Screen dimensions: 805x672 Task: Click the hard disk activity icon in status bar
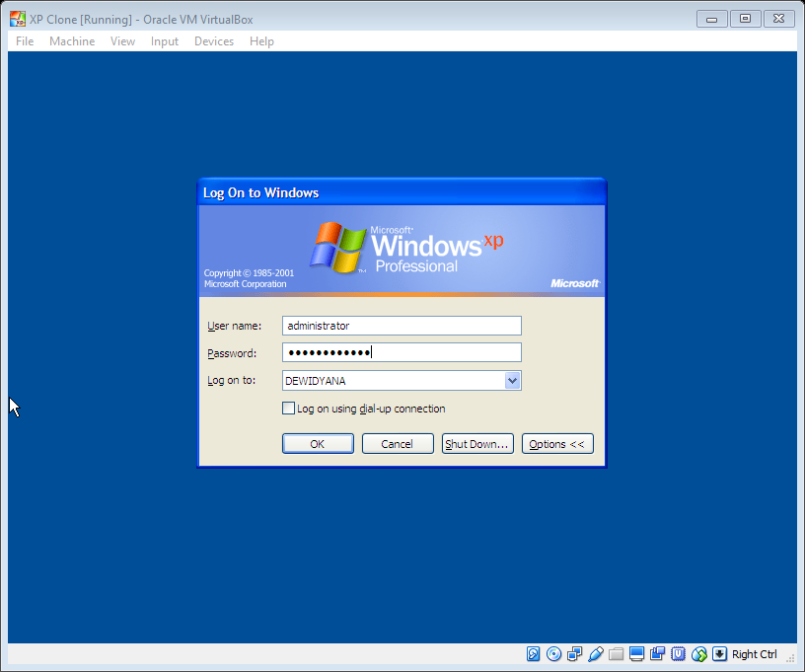pyautogui.click(x=533, y=653)
